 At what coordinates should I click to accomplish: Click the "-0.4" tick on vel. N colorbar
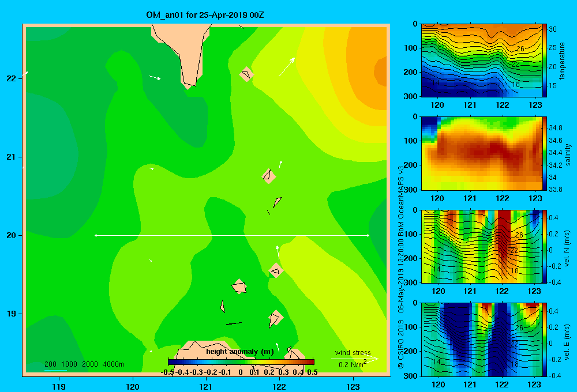click(554, 282)
